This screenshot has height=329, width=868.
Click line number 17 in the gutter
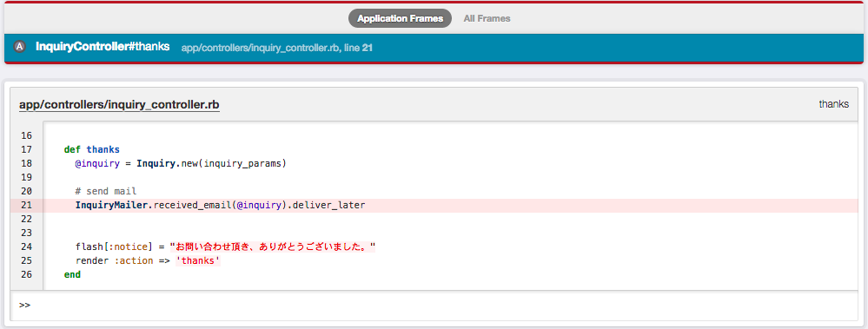[x=26, y=149]
